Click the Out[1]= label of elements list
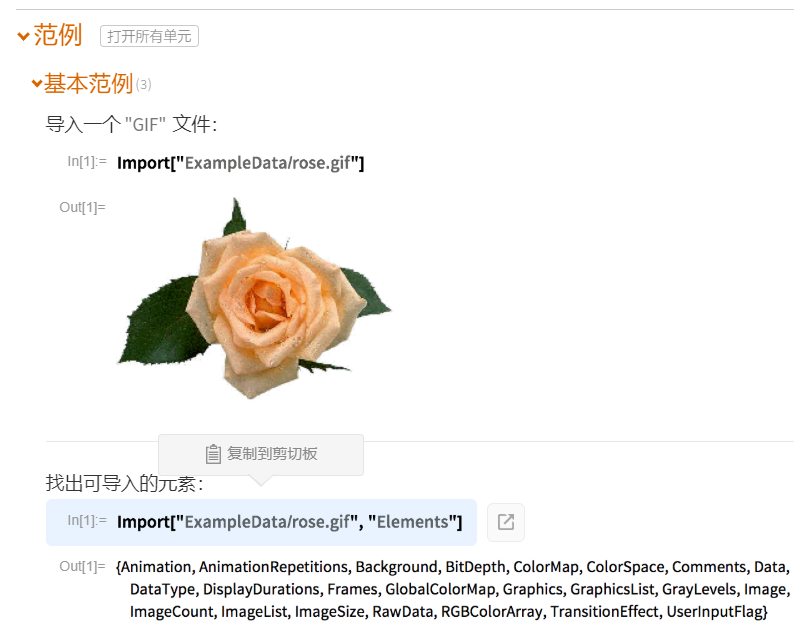Screen dimensions: 794x638 pos(83,566)
